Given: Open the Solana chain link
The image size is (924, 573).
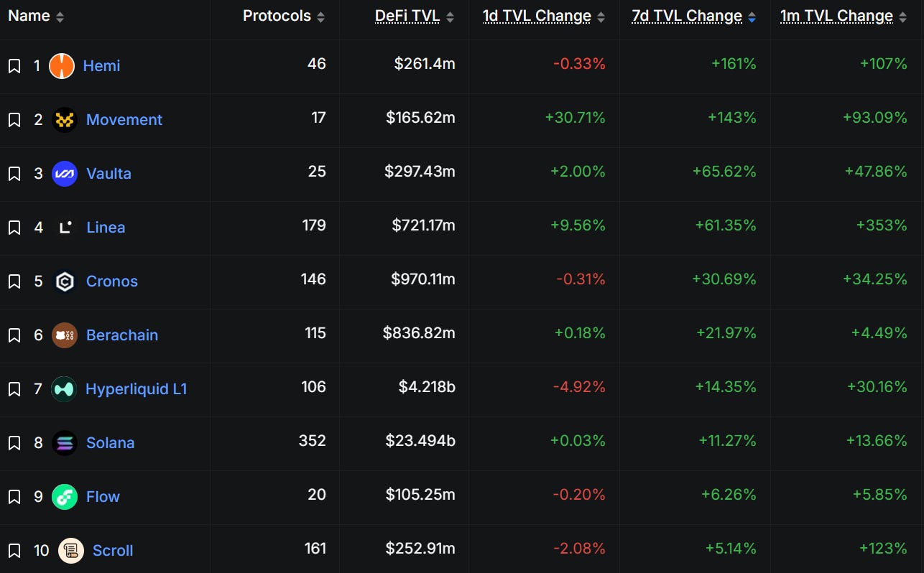Looking at the screenshot, I should click(x=110, y=443).
